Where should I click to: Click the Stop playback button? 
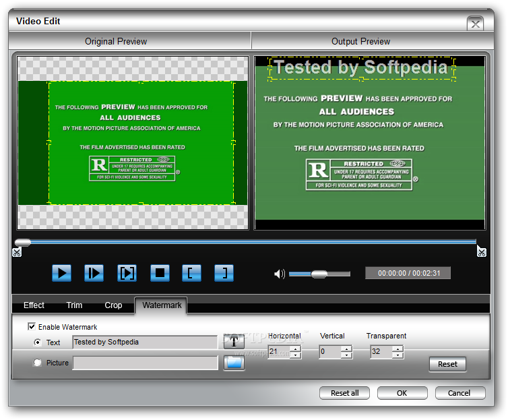[160, 273]
